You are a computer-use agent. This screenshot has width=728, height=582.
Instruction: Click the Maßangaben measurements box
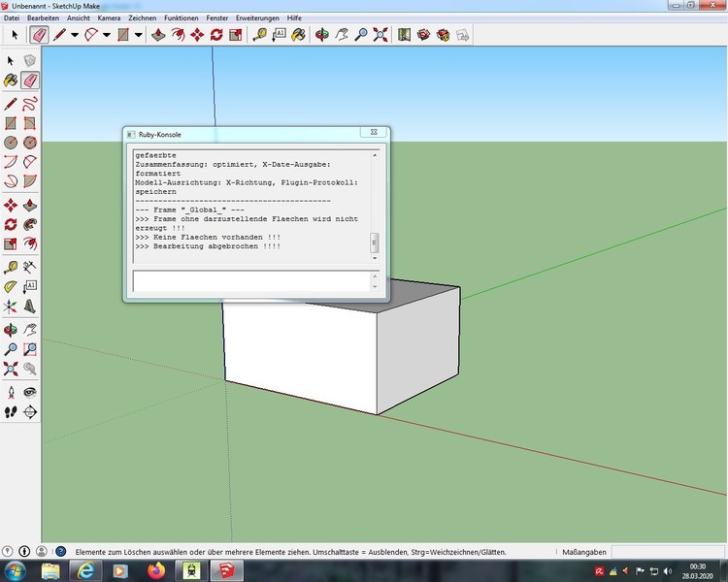[x=670, y=551]
